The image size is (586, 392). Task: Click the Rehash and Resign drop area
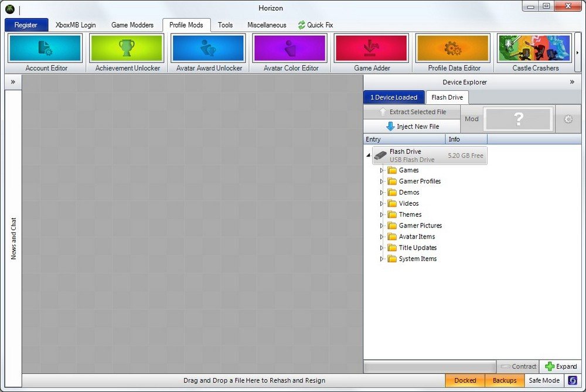tap(234, 380)
